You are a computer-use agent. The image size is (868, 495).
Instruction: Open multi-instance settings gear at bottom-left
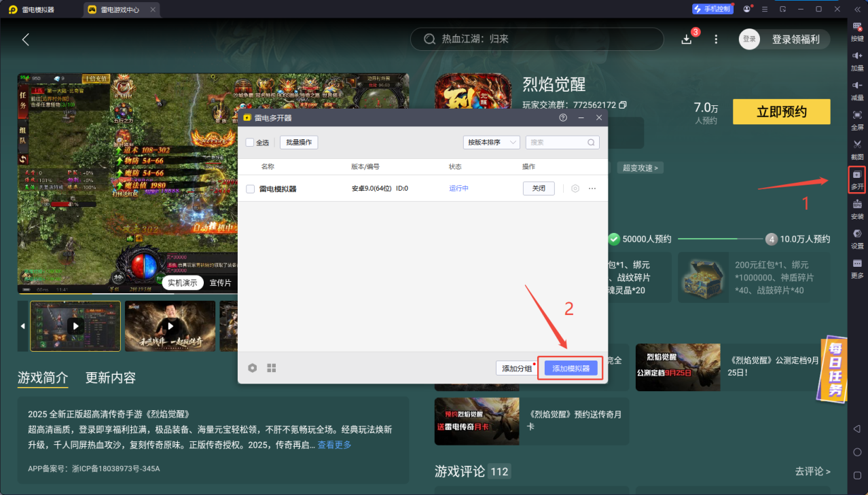(253, 367)
